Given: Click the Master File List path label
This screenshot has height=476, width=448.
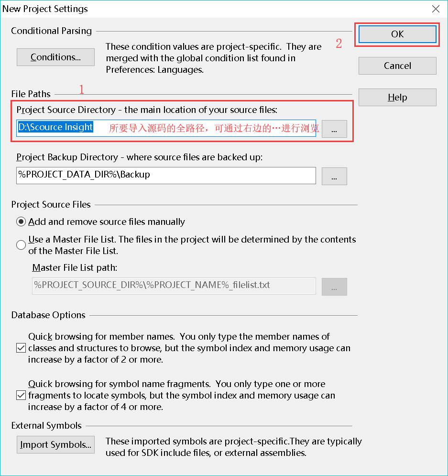Looking at the screenshot, I should (x=75, y=267).
